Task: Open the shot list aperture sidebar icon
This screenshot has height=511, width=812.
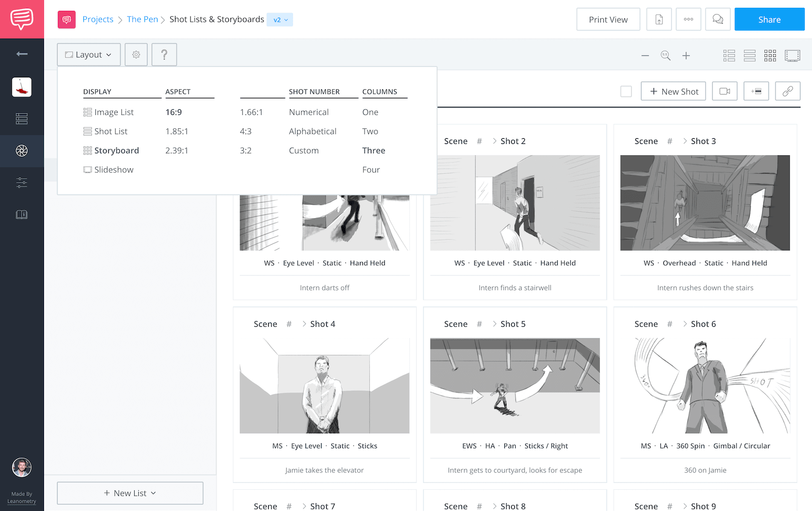Action: click(x=22, y=151)
